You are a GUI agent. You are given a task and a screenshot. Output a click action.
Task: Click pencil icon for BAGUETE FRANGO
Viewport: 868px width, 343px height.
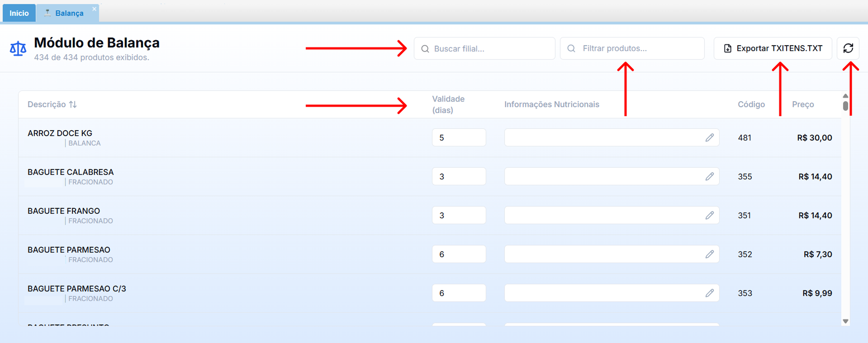(709, 216)
